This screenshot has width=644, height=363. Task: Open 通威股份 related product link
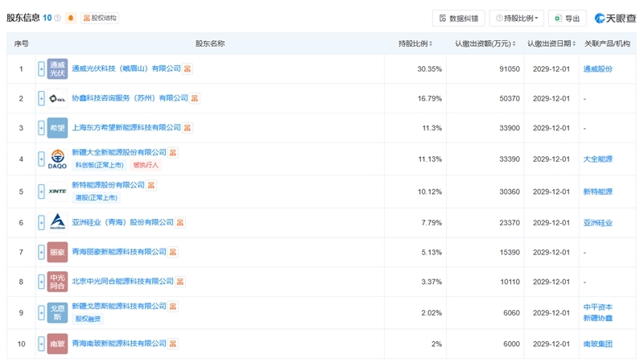pos(597,69)
